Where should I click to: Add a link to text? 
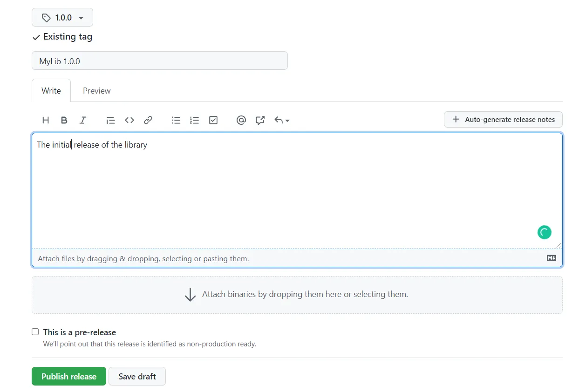point(148,120)
